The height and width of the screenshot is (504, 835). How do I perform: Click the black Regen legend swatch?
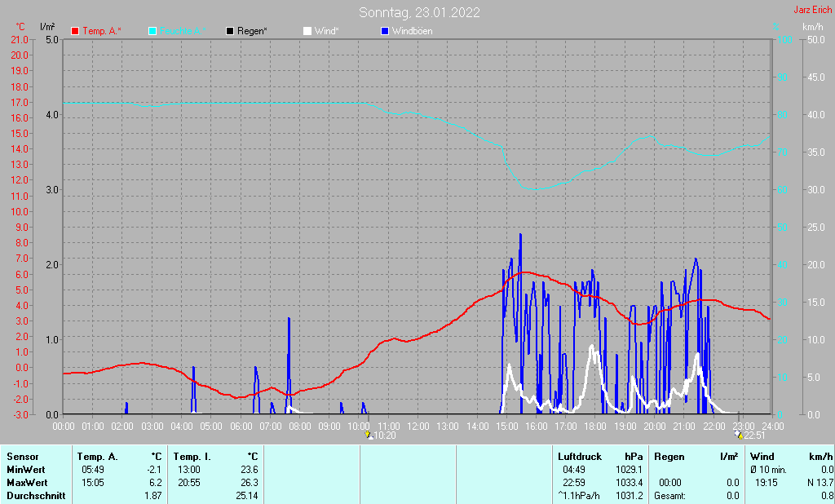click(x=230, y=31)
